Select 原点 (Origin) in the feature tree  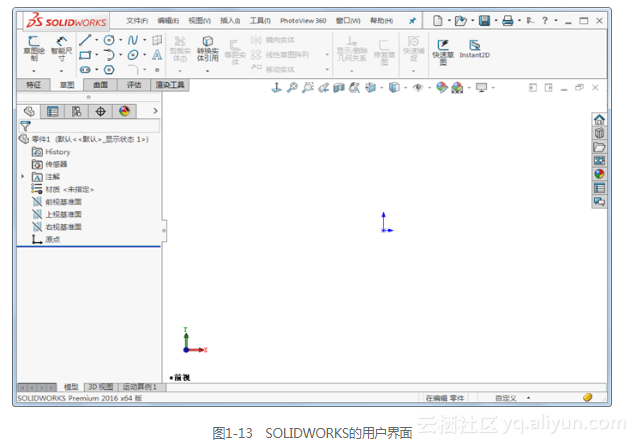coord(53,239)
